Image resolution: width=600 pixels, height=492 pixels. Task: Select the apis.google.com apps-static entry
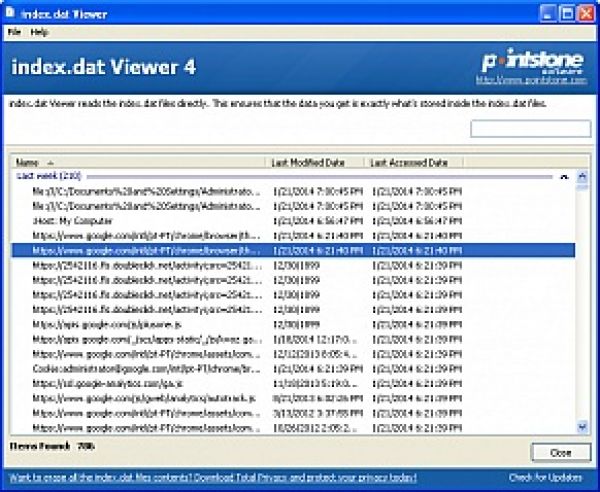(147, 340)
